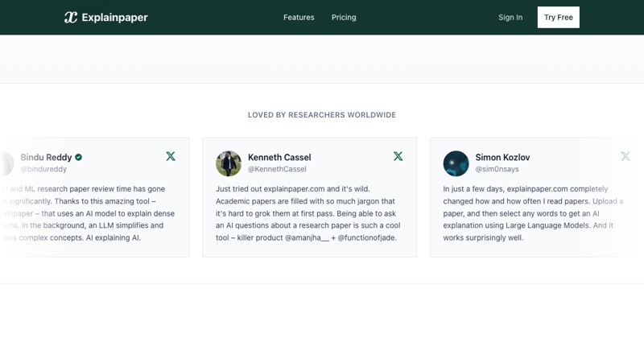Open X icon on Simon Kozlov's card
Viewport: 644px width, 338px height.
pyautogui.click(x=625, y=156)
